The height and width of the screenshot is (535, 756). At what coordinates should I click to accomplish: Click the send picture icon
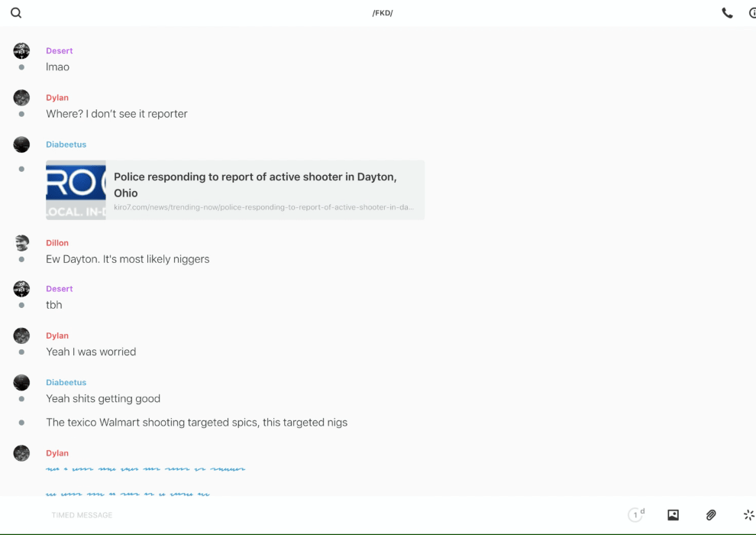pos(673,515)
